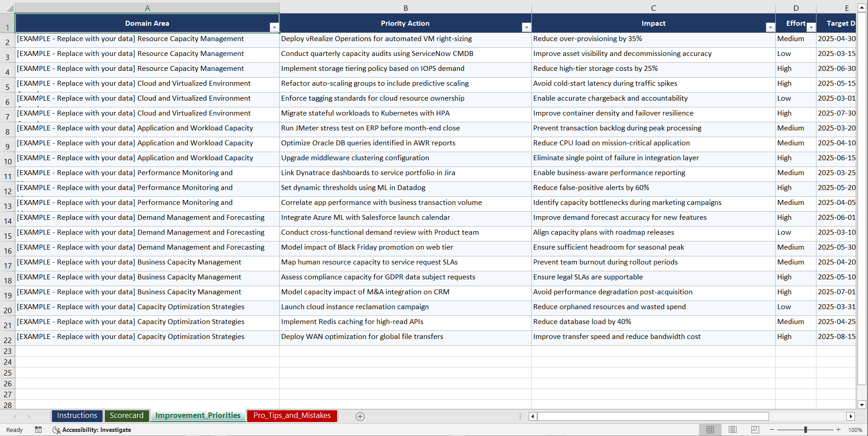
Task: Switch to the Scorecard sheet tab
Action: tap(127, 415)
